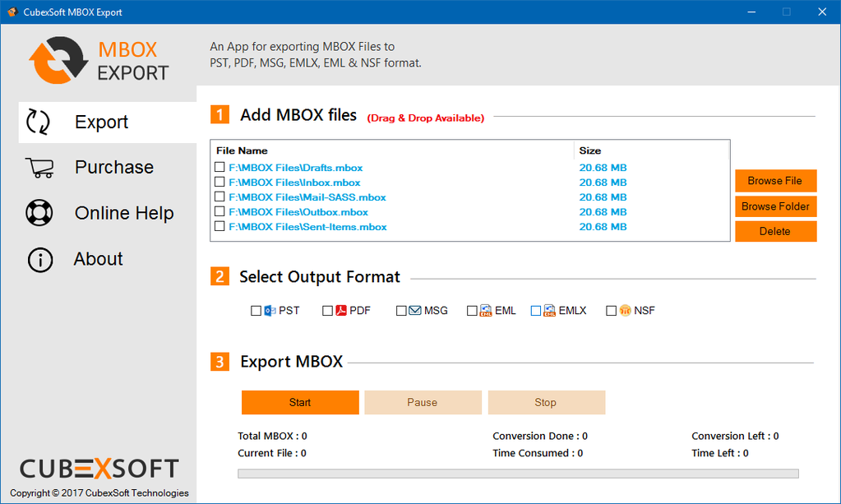The height and width of the screenshot is (504, 841).
Task: Select the F:\MBOX Files\Drafts.mbox entry
Action: [x=295, y=168]
